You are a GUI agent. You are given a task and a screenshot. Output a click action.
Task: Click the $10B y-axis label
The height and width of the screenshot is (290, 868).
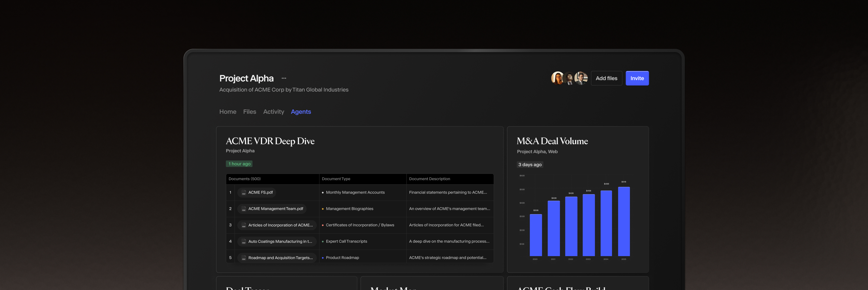click(522, 244)
